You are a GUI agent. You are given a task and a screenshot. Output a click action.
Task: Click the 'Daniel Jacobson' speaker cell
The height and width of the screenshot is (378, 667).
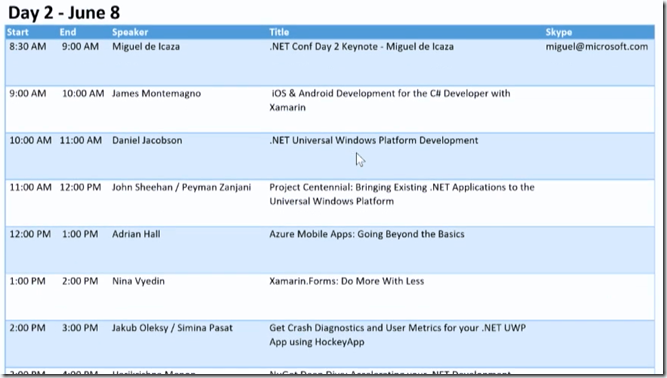(147, 140)
